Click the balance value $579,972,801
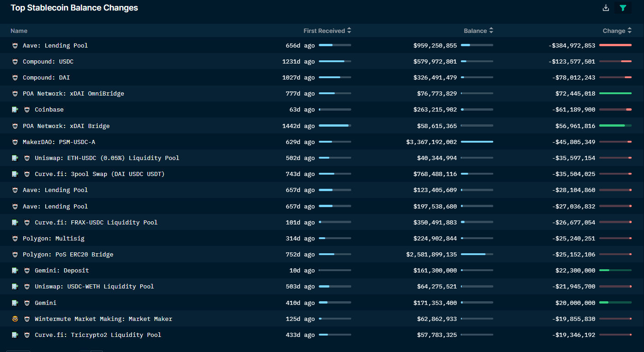644x352 pixels. click(435, 62)
